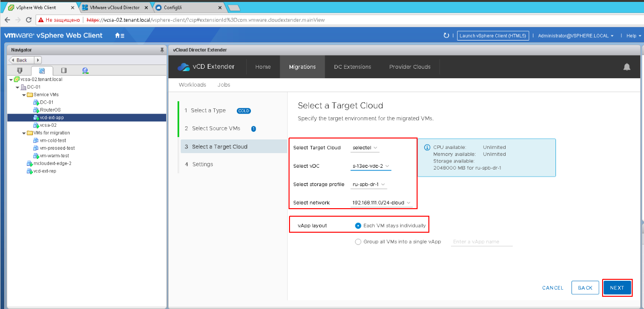Open the Select storage profile dropdown
Screen dimensions: 644x309
369,184
